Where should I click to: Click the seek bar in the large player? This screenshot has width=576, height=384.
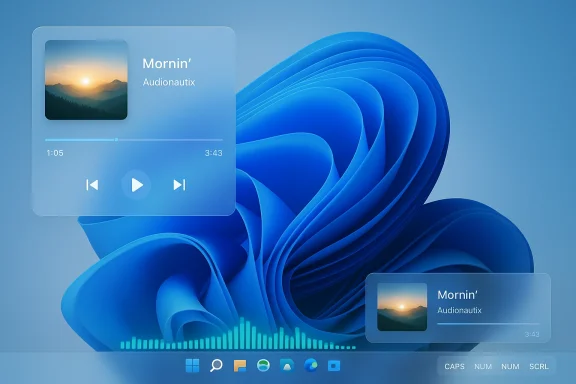click(x=134, y=140)
